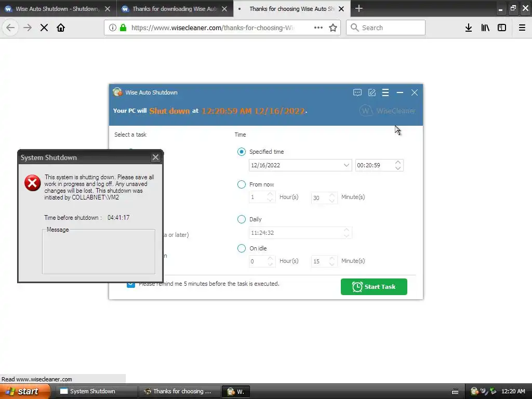532x399 pixels.
Task: Increase the Daily 11:24:32 time value
Action: [347, 230]
